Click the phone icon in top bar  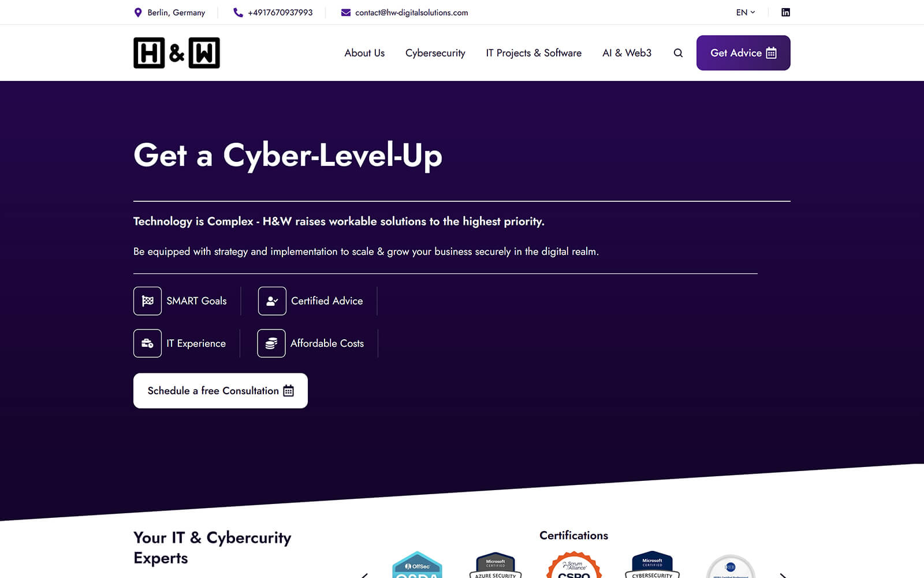[238, 12]
